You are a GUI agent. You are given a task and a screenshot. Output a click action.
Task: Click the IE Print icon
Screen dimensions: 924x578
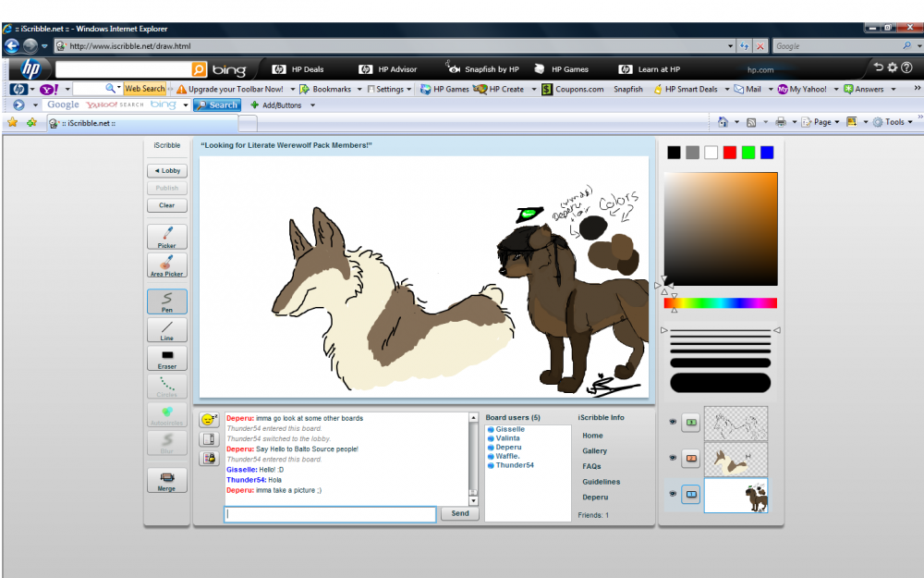coord(781,122)
